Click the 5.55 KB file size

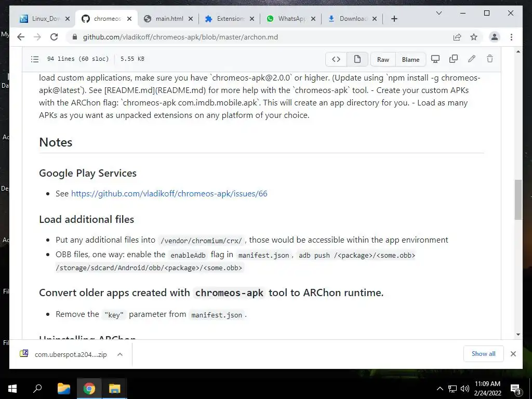[x=132, y=59]
